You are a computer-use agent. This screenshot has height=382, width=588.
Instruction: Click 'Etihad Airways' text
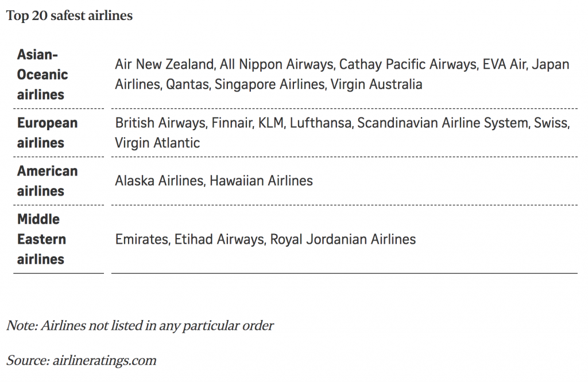(219, 239)
